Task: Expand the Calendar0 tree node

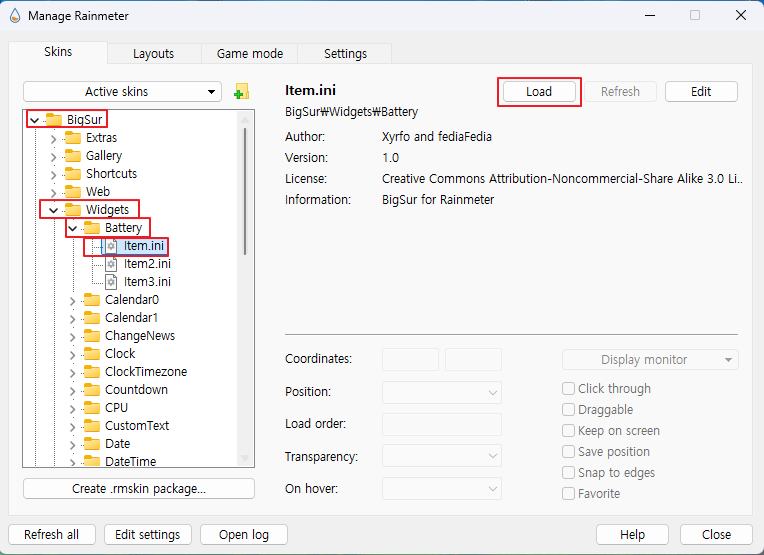Action: [x=73, y=302]
